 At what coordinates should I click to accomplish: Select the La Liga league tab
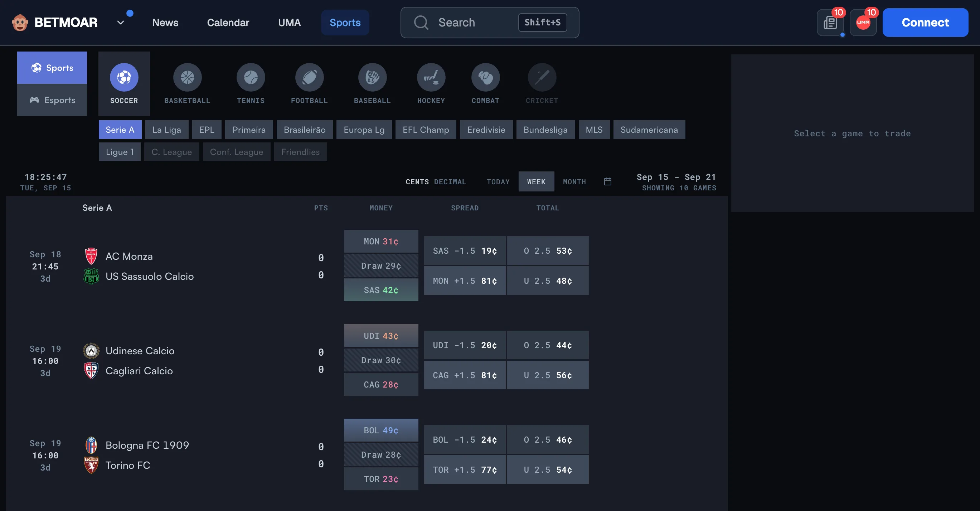pyautogui.click(x=167, y=130)
